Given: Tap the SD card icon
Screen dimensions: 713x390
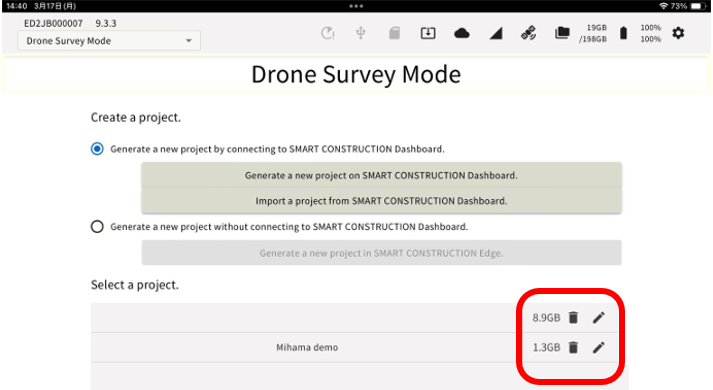Looking at the screenshot, I should (x=394, y=33).
